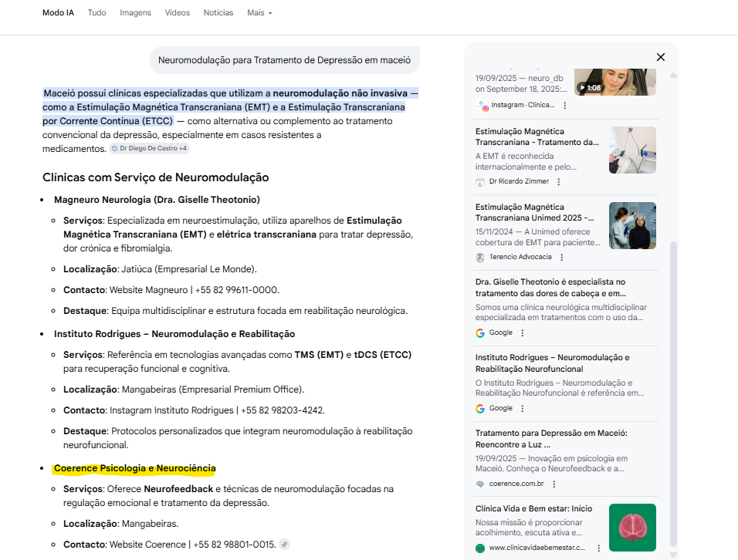This screenshot has height=560, width=738.
Task: Open options for Instituto Rodrigues Google source
Action: pyautogui.click(x=523, y=409)
